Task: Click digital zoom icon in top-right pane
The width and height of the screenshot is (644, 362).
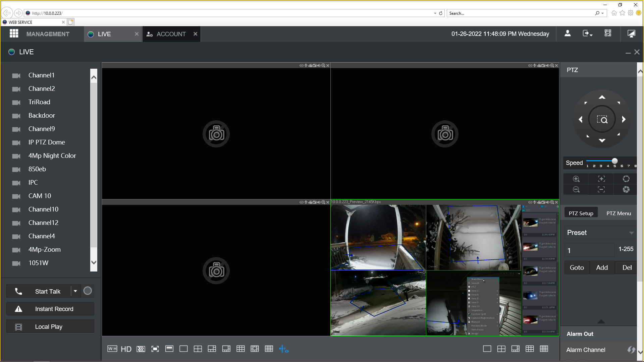Action: tap(552, 66)
